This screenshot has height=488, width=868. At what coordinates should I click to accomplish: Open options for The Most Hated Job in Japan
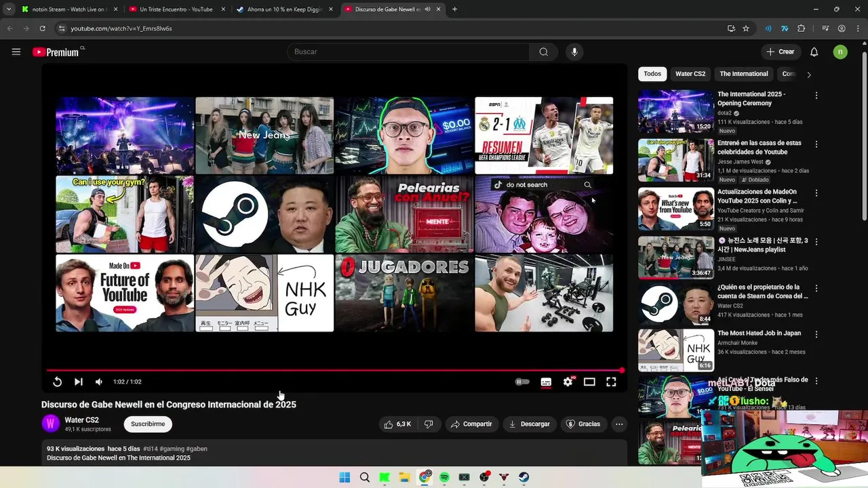816,334
